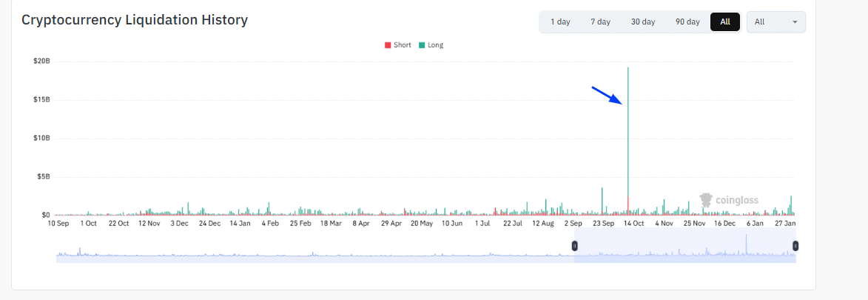Click the tallest green liquidation spike bar

[628, 133]
